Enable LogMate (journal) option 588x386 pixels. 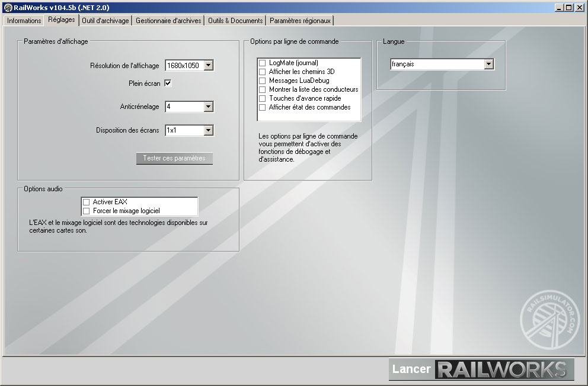[263, 63]
